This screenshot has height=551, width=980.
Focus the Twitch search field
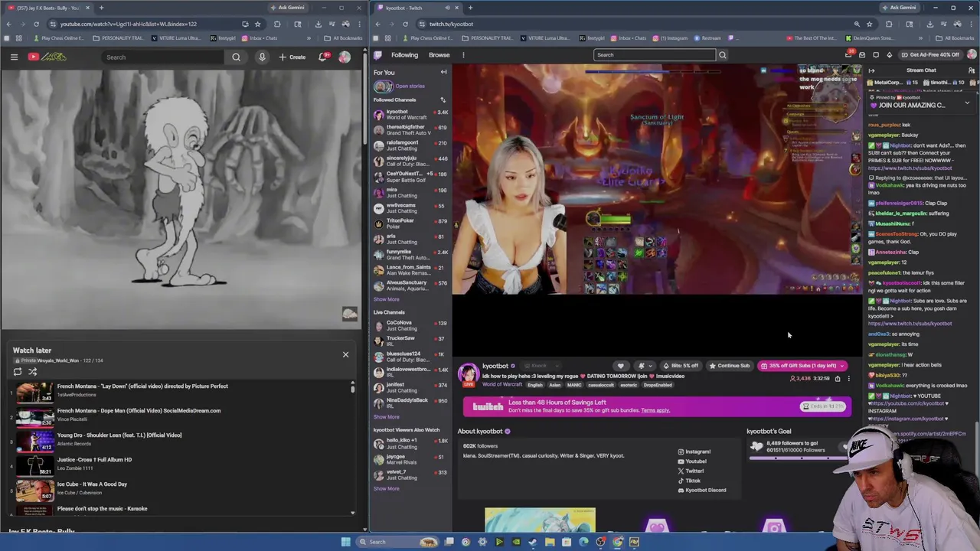(655, 55)
